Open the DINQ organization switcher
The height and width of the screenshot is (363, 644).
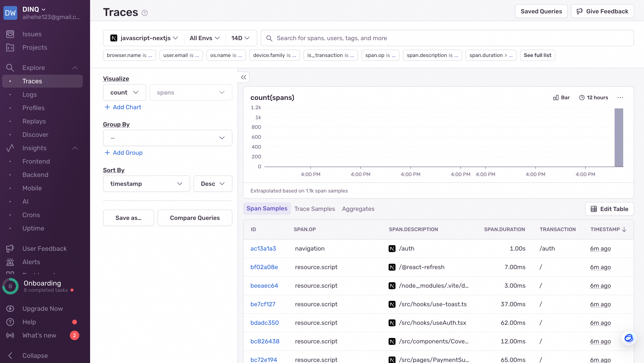[34, 9]
